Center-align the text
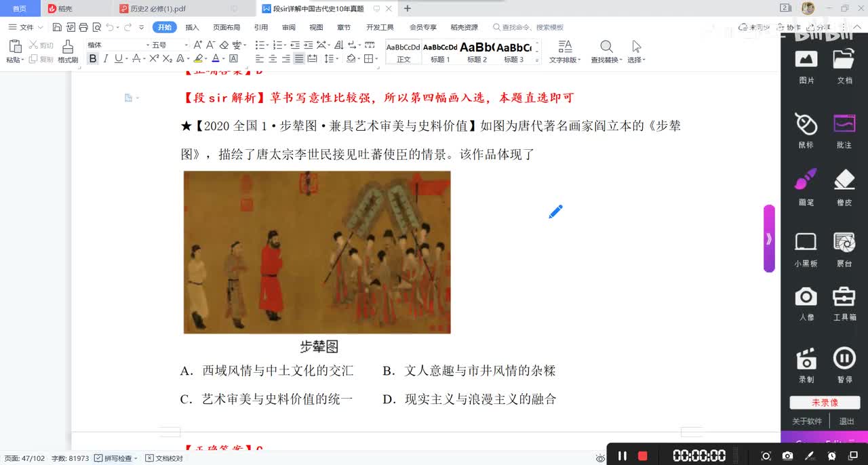The height and width of the screenshot is (465, 868). click(x=273, y=59)
